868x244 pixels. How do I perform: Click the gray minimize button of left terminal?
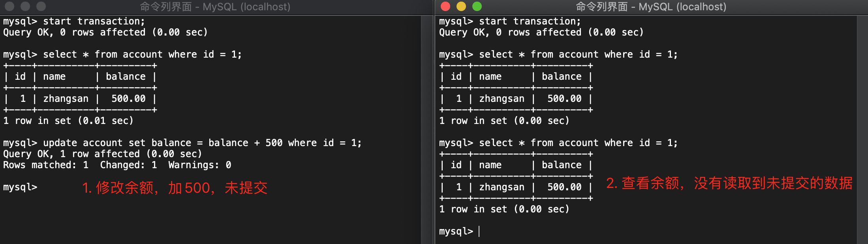pos(25,6)
